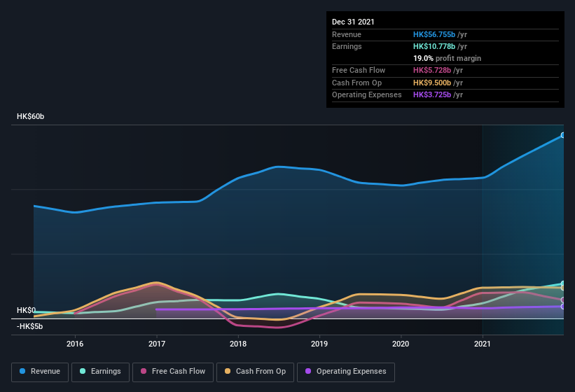Click the HK$56.755b revenue value
Image resolution: width=575 pixels, height=392 pixels.
pos(434,34)
